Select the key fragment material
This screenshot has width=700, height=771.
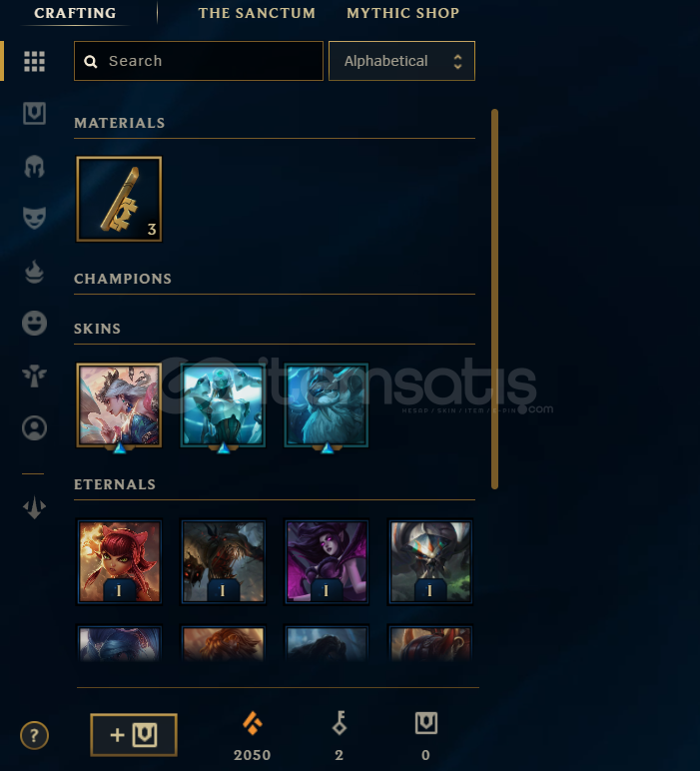[119, 199]
